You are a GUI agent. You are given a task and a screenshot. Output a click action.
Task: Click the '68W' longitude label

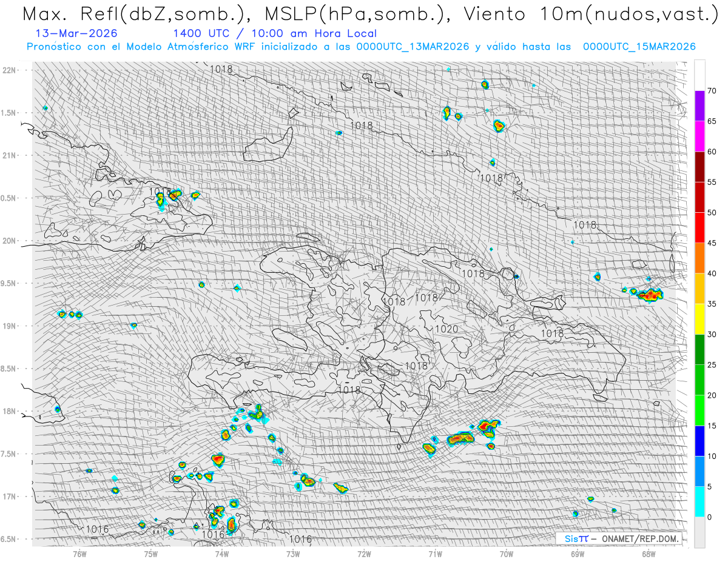pyautogui.click(x=648, y=553)
